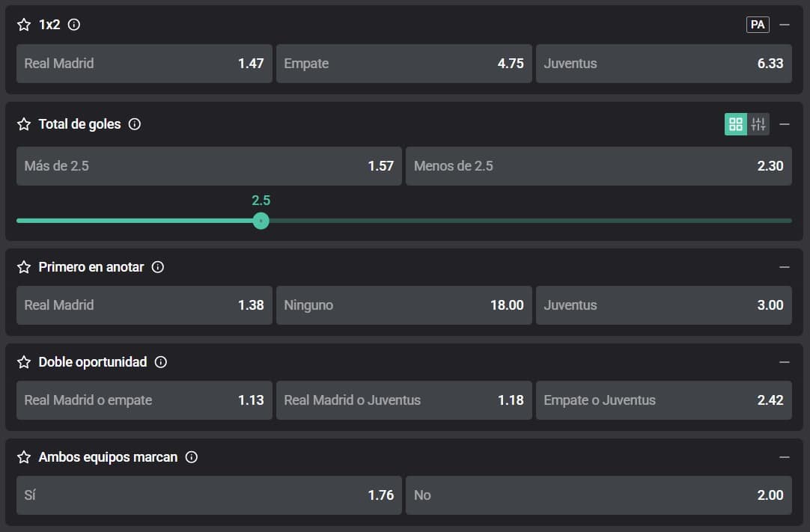Favorite the Doble oportunidad market
Viewport: 810px width, 532px height.
click(x=24, y=362)
